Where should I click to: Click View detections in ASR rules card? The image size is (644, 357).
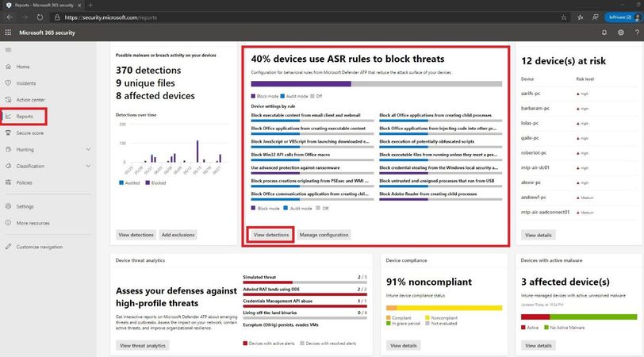[271, 235]
